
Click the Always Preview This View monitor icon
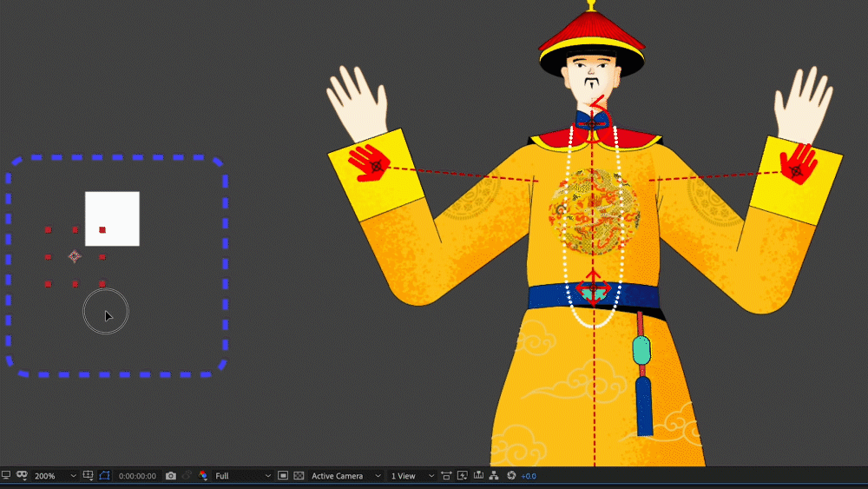point(6,475)
